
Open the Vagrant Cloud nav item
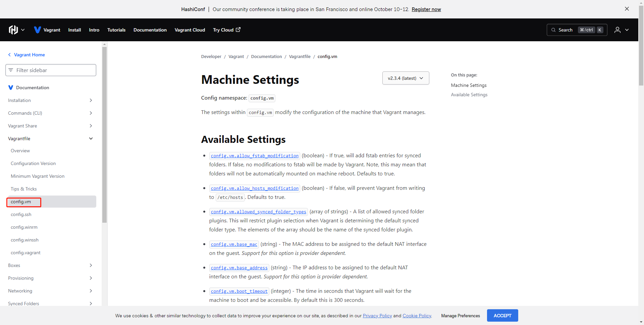[190, 30]
